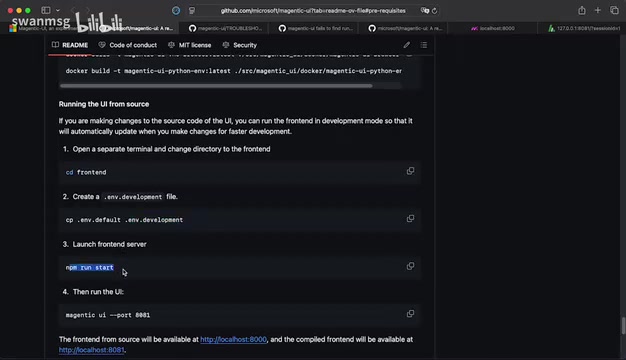Switch to the localhost:8000 tab
626x360 pixels.
click(x=493, y=28)
